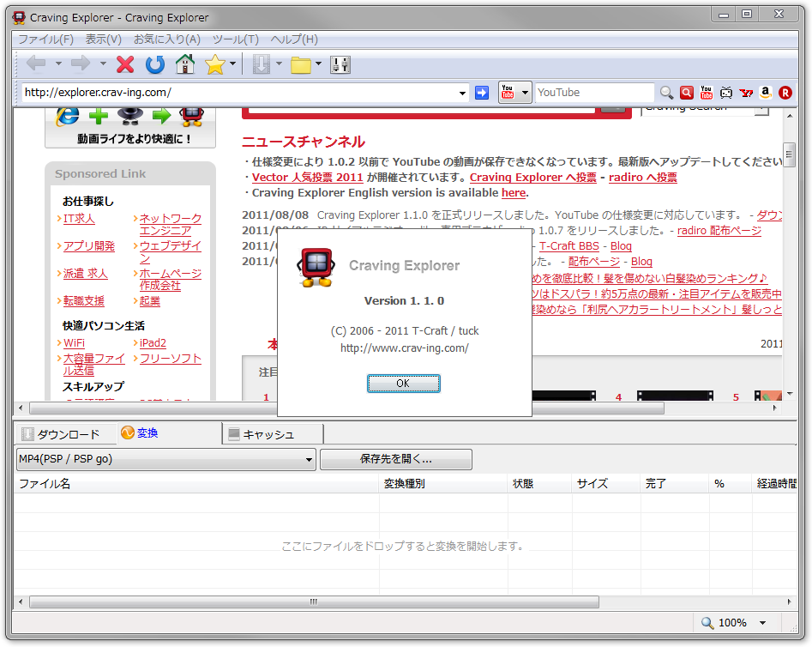Open the download icon dropdown arrow
Viewport: 812px width, 647px height.
279,63
